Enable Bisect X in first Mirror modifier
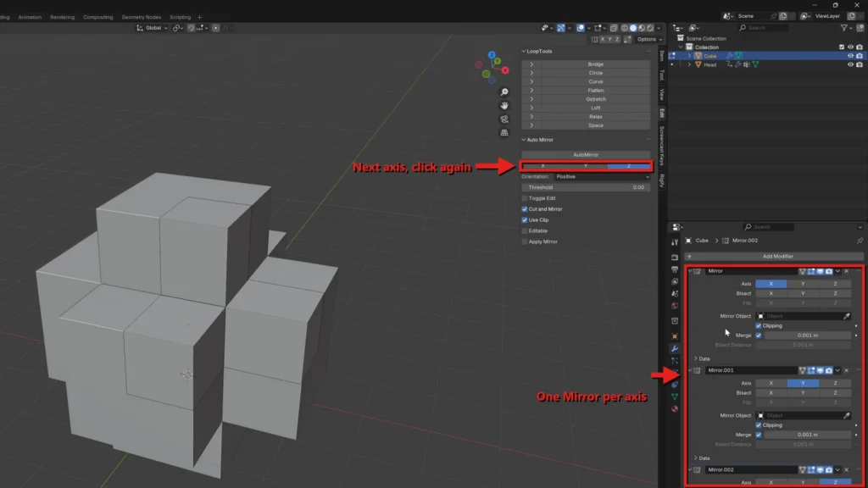Image resolution: width=868 pixels, height=488 pixels. pos(771,294)
